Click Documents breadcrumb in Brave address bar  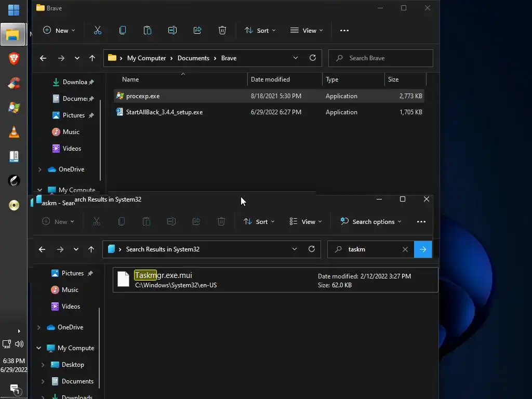(x=193, y=58)
